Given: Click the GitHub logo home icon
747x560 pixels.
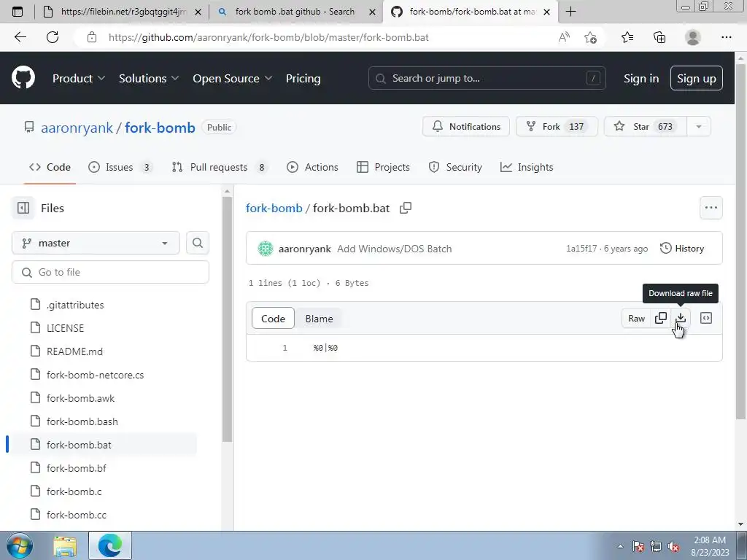Looking at the screenshot, I should click(23, 77).
